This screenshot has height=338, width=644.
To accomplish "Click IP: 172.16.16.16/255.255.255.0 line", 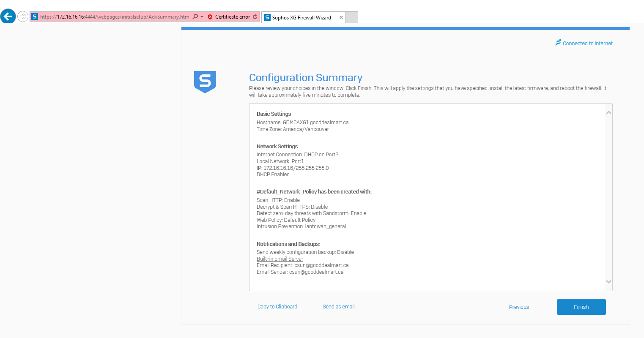I will tap(293, 168).
